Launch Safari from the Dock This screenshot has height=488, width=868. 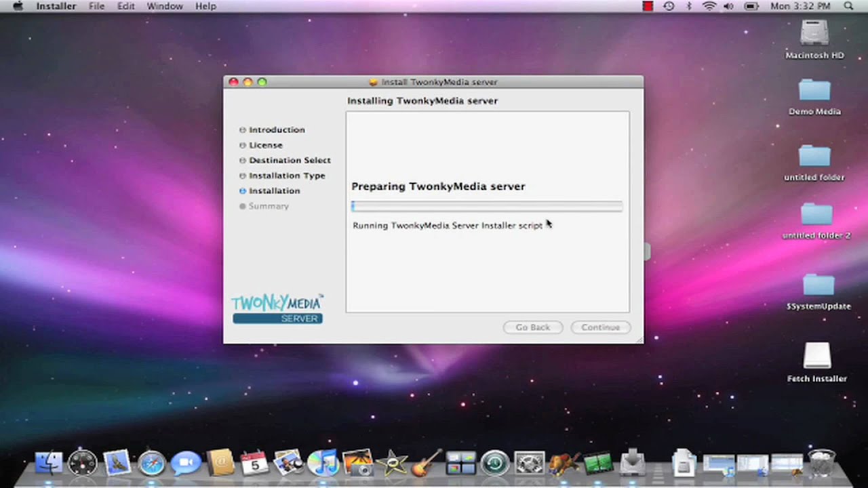[152, 464]
